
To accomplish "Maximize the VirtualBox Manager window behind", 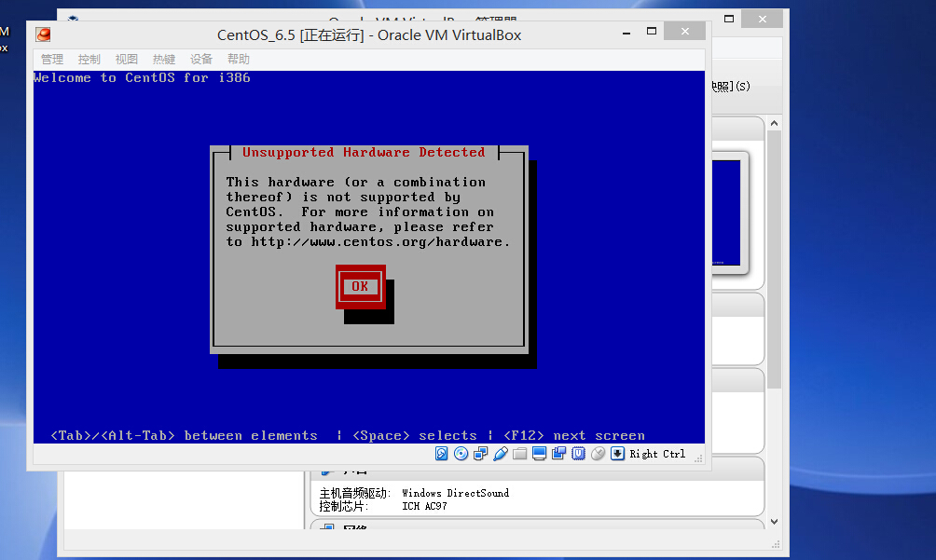I will click(729, 19).
